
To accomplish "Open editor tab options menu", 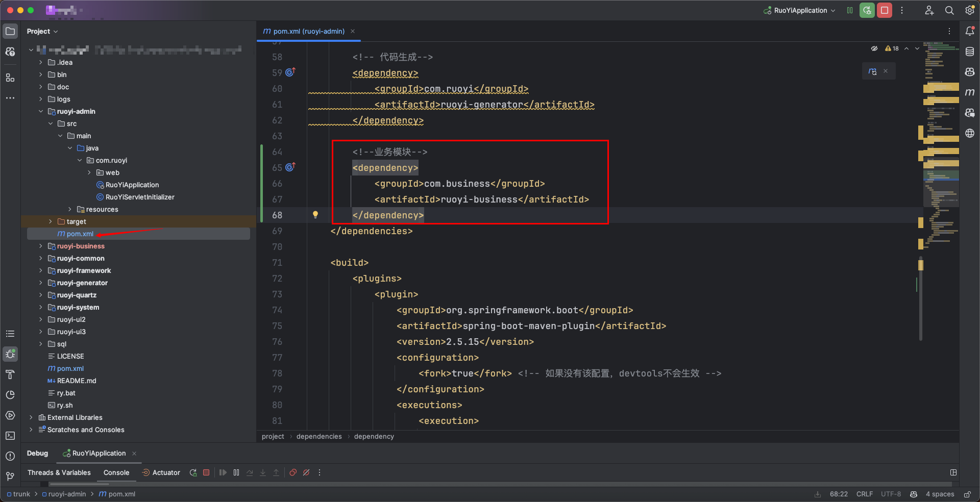I will click(949, 31).
